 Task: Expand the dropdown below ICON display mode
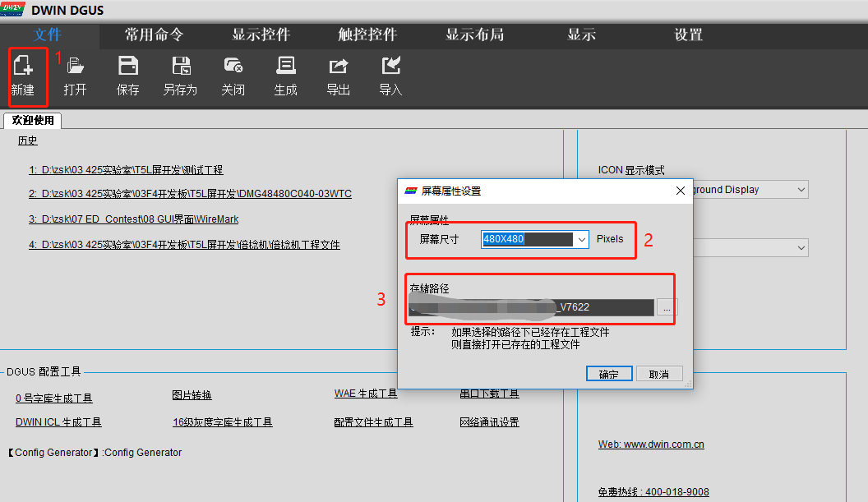click(x=801, y=247)
